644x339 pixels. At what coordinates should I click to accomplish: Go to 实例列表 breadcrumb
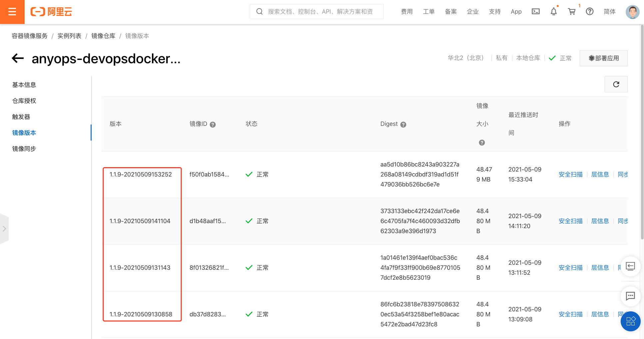coord(69,36)
